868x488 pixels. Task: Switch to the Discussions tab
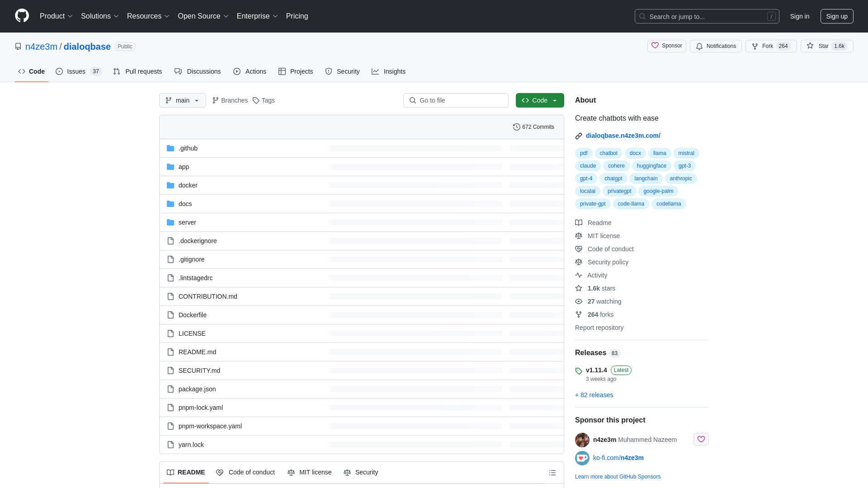(x=198, y=71)
